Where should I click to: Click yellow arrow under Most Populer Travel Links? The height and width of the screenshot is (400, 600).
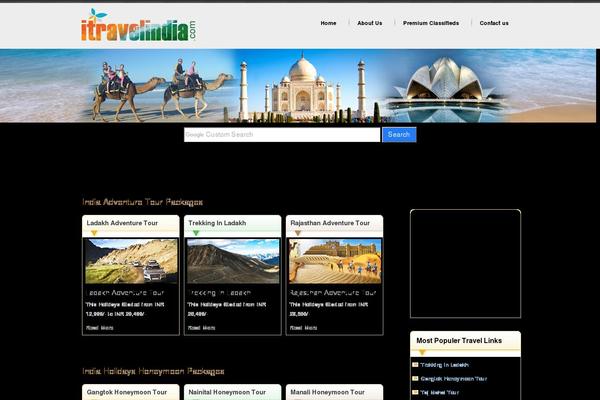click(422, 352)
